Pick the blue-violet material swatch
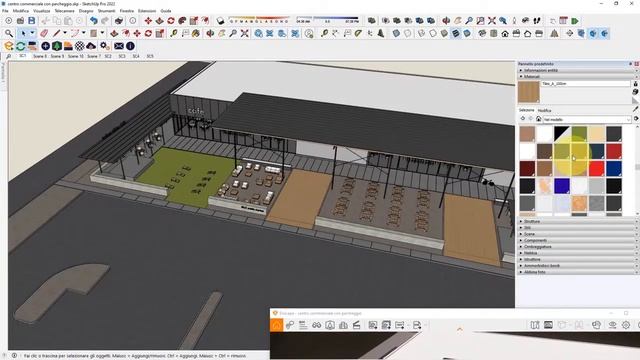640x360 pixels. [x=562, y=186]
